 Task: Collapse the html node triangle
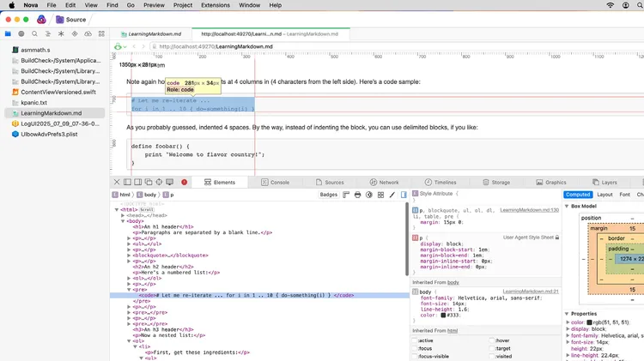tap(117, 209)
